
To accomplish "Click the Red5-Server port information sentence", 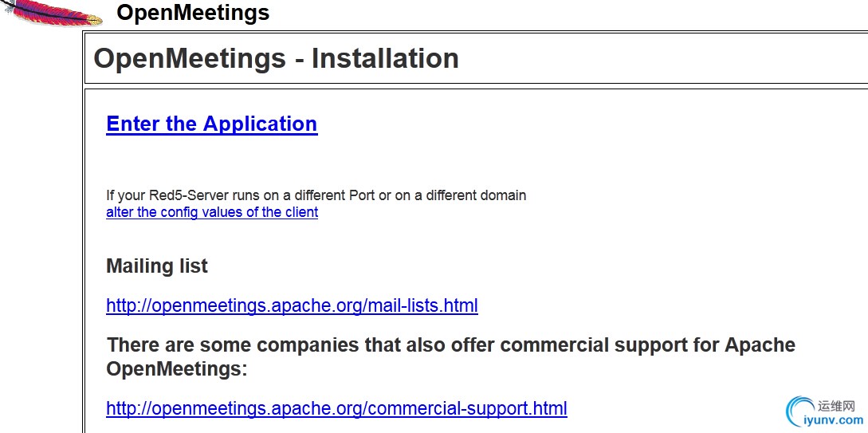I will point(316,195).
